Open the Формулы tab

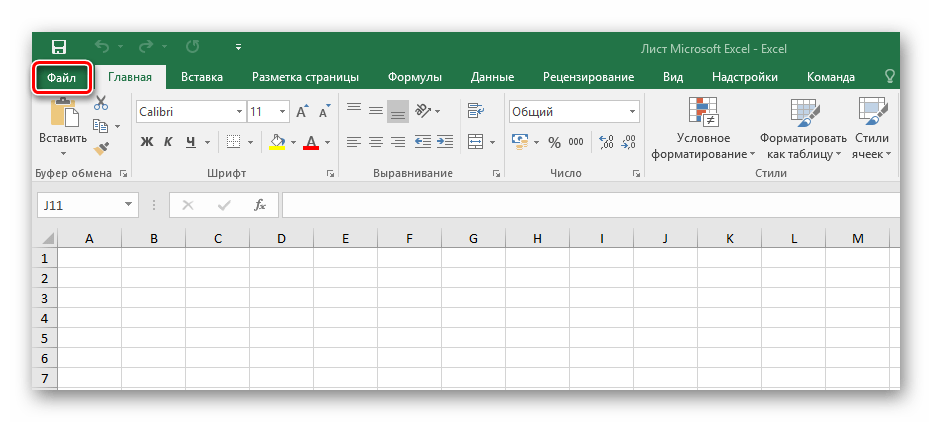pos(415,77)
